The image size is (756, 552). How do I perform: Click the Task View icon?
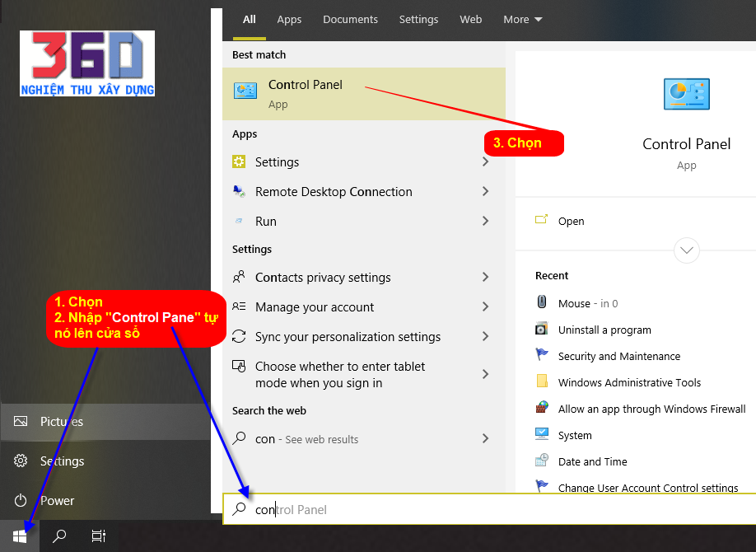click(x=98, y=536)
